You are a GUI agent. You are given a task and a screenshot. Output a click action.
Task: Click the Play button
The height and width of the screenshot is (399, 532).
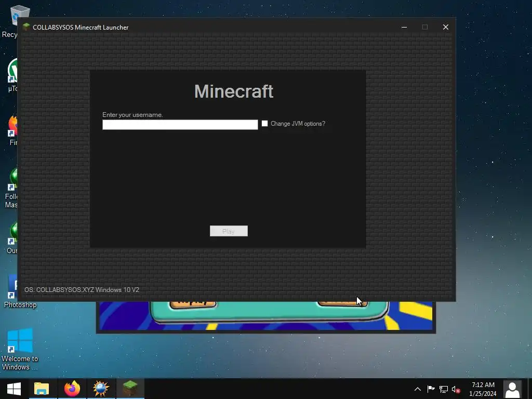coord(229,231)
